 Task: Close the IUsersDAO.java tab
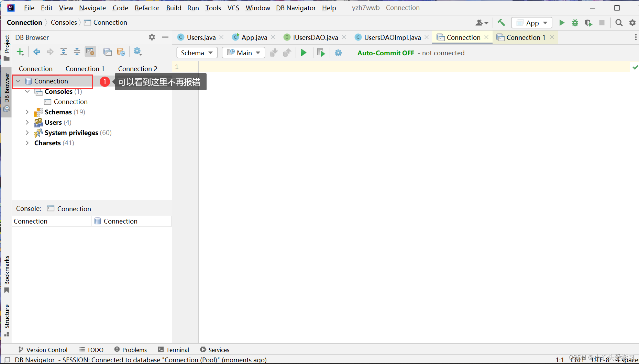point(344,37)
